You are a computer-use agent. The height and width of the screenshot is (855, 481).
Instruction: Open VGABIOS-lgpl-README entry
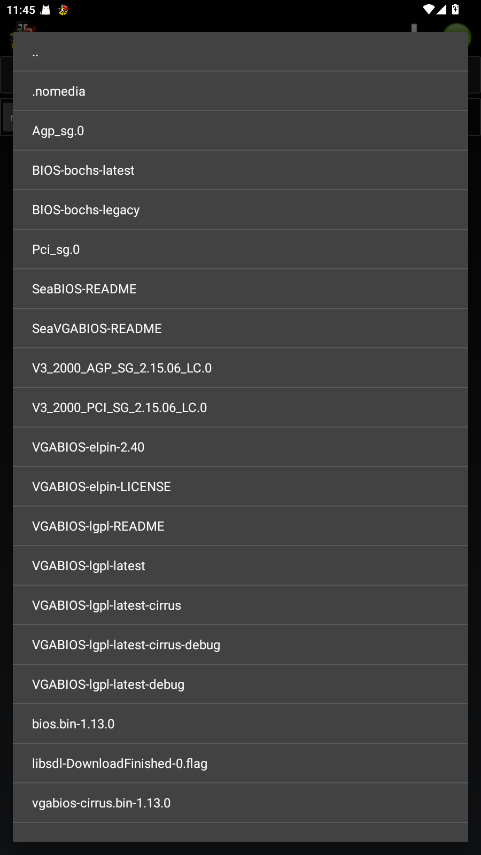240,526
